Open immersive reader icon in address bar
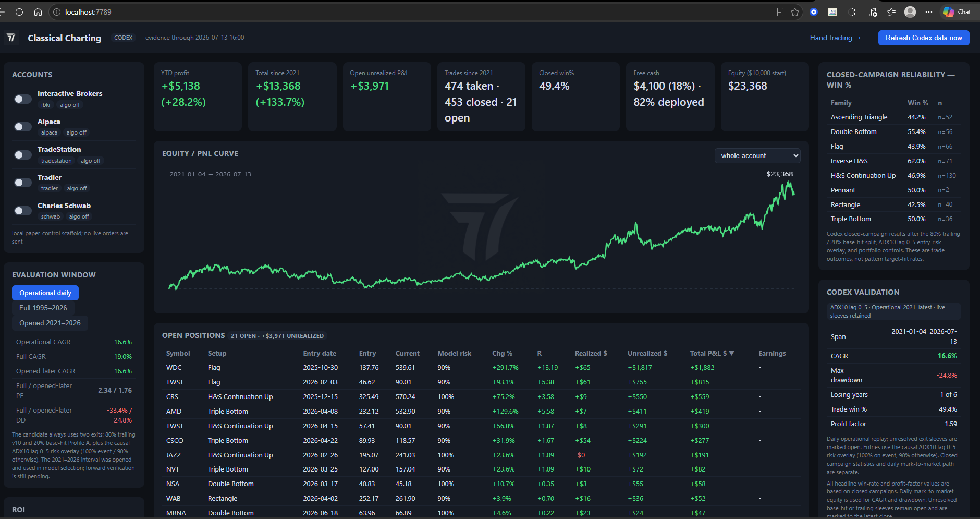 click(780, 12)
